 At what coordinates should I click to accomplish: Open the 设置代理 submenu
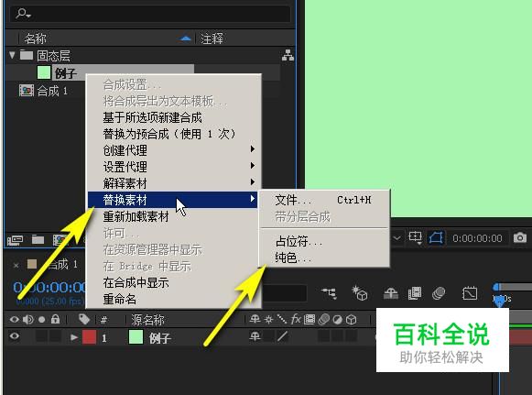pyautogui.click(x=174, y=167)
